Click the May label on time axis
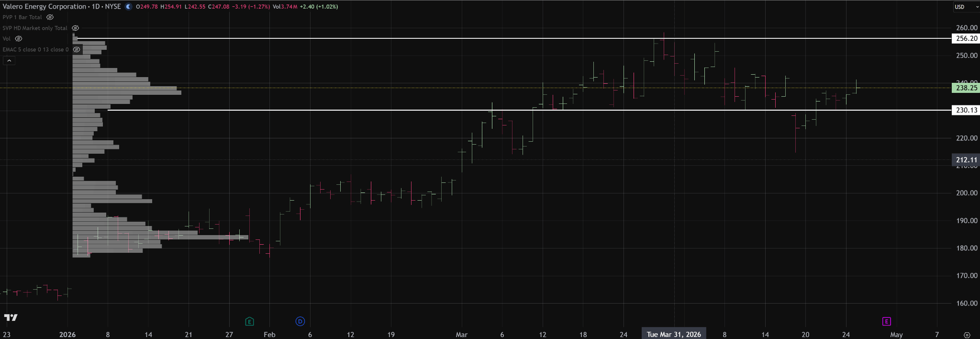Viewport: 980px width, 339px height. click(x=896, y=334)
